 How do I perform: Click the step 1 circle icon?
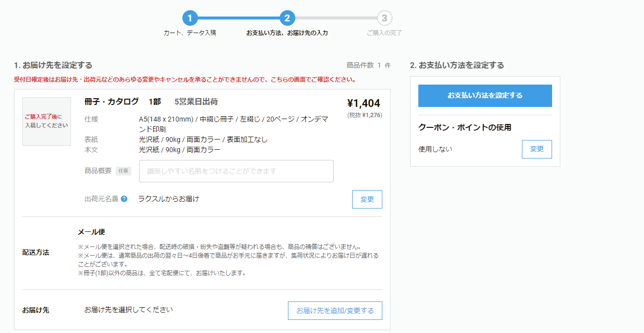click(190, 18)
